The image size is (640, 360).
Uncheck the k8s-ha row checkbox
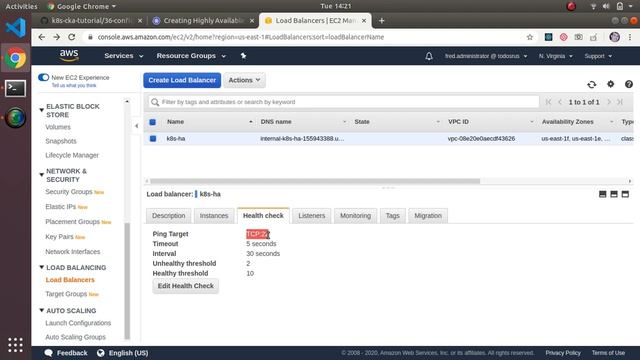click(x=153, y=139)
